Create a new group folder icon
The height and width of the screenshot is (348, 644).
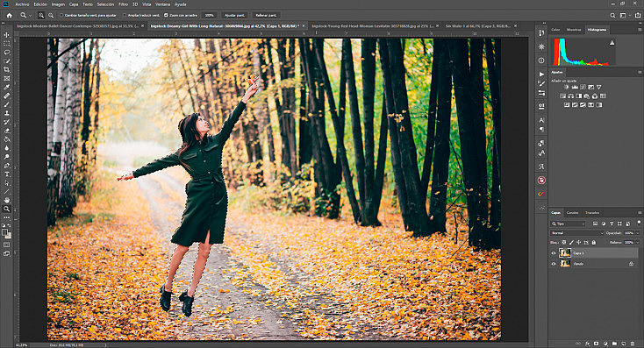coord(614,344)
